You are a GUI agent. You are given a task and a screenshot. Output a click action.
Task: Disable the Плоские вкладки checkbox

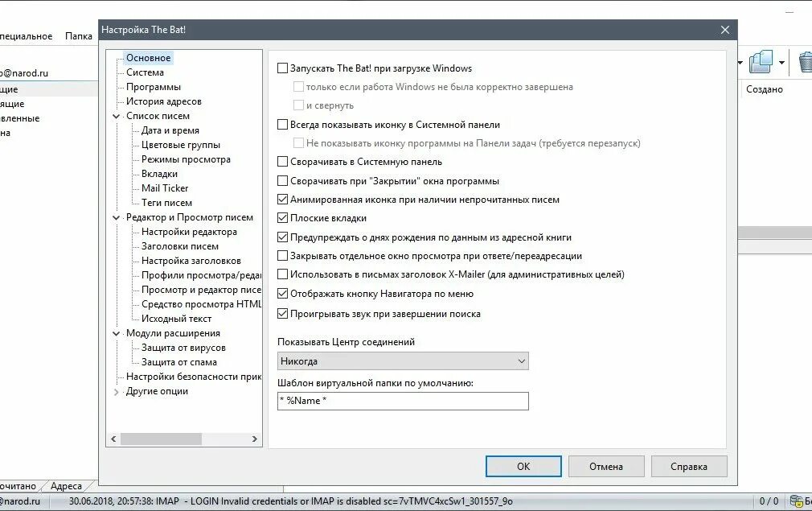point(282,218)
